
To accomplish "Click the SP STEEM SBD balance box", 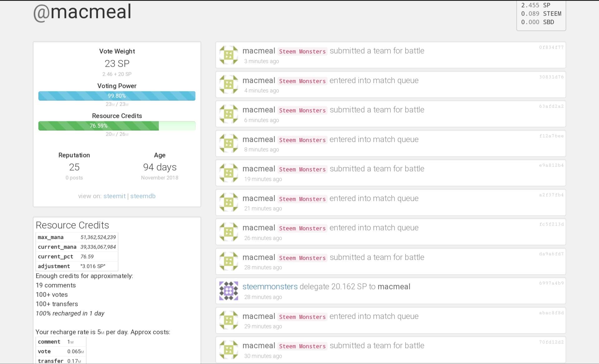I will (541, 14).
